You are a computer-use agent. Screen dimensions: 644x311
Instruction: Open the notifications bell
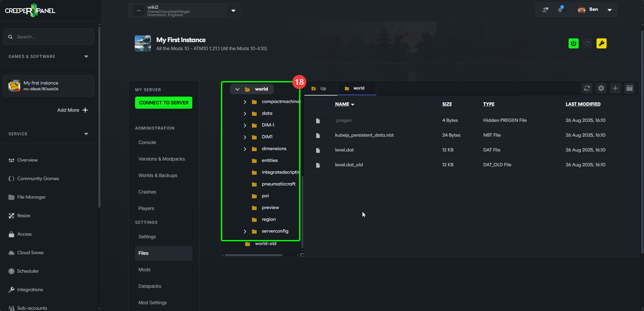pyautogui.click(x=560, y=10)
